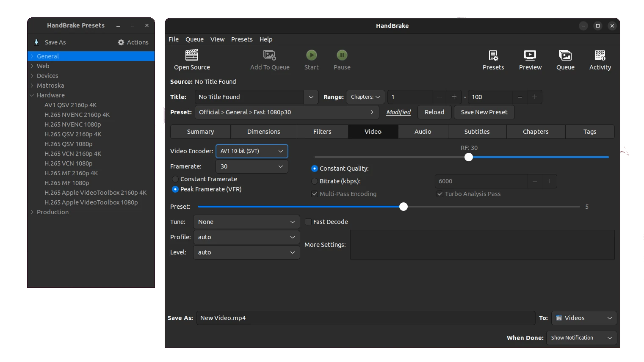
Task: Switch to the Dimensions tab
Action: pyautogui.click(x=264, y=132)
